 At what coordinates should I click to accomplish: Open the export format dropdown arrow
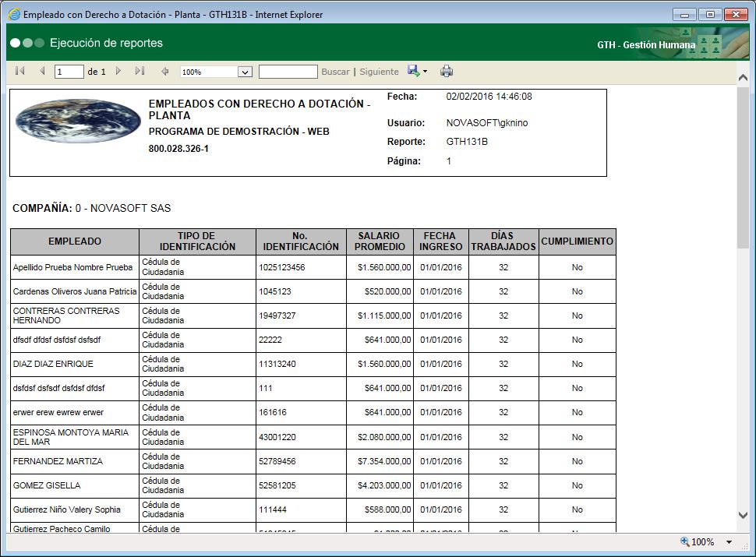coord(425,72)
